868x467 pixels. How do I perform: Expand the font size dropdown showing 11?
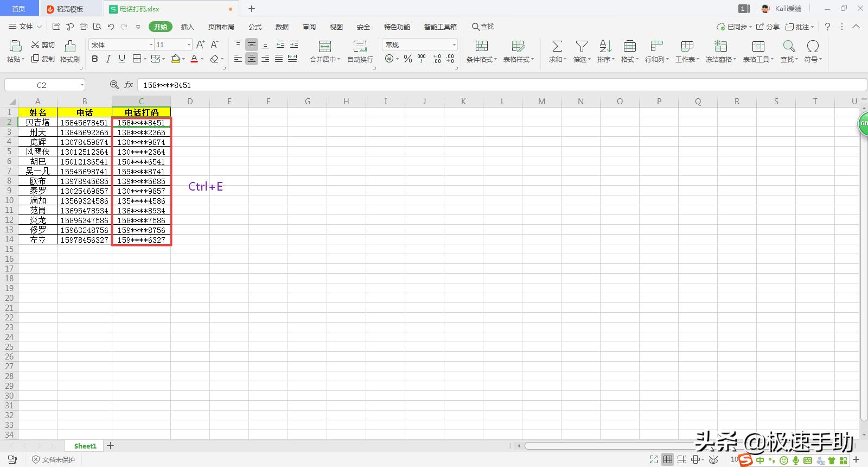[x=189, y=45]
